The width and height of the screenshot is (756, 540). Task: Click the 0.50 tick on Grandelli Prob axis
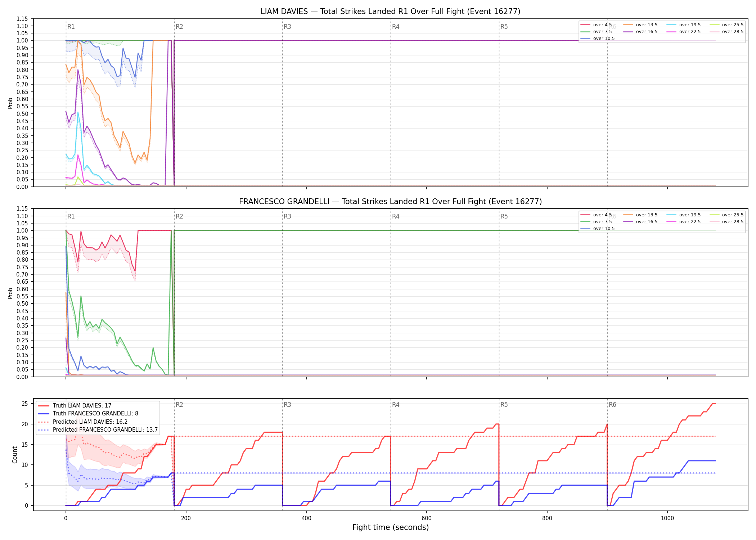click(22, 304)
